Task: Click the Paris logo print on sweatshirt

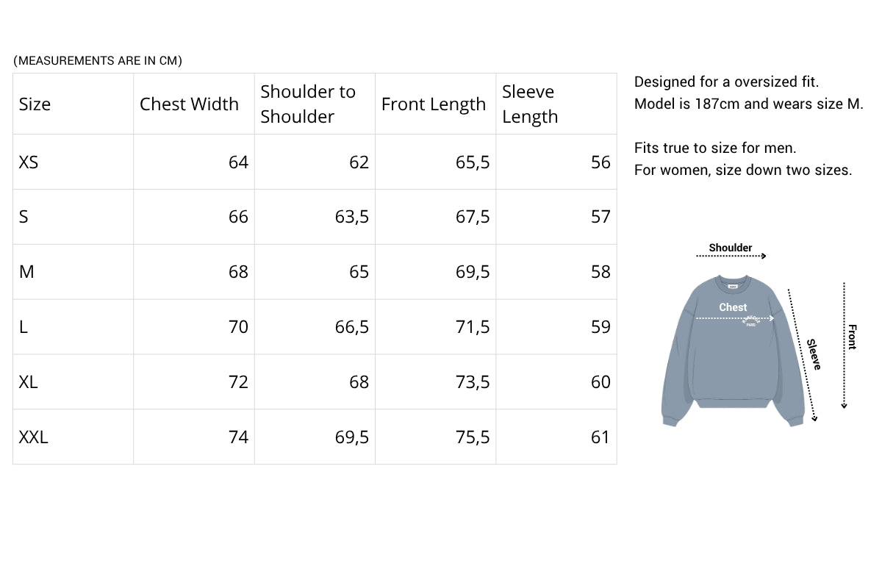Action: pyautogui.click(x=751, y=323)
